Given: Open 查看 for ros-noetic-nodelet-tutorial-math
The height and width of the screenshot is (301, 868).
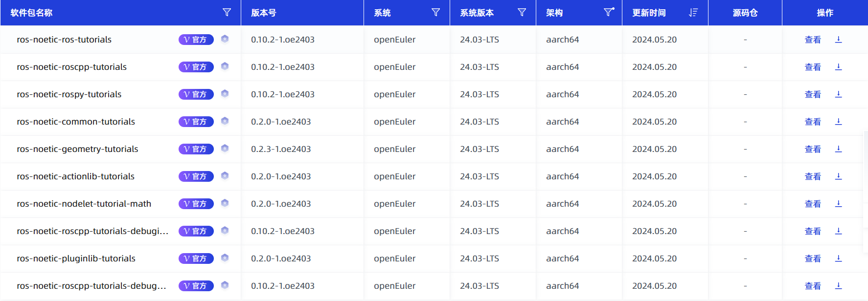Looking at the screenshot, I should click(813, 204).
